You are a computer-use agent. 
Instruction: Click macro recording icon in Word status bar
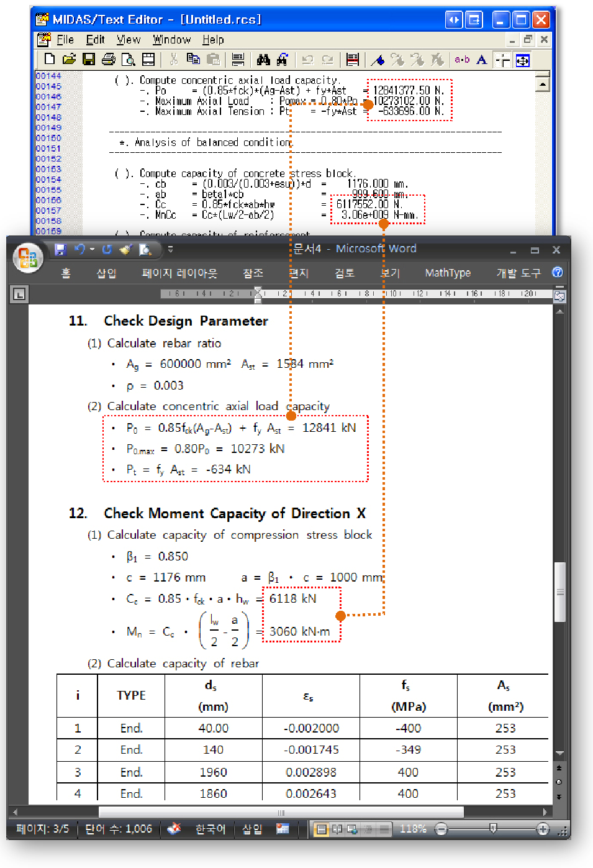[283, 828]
